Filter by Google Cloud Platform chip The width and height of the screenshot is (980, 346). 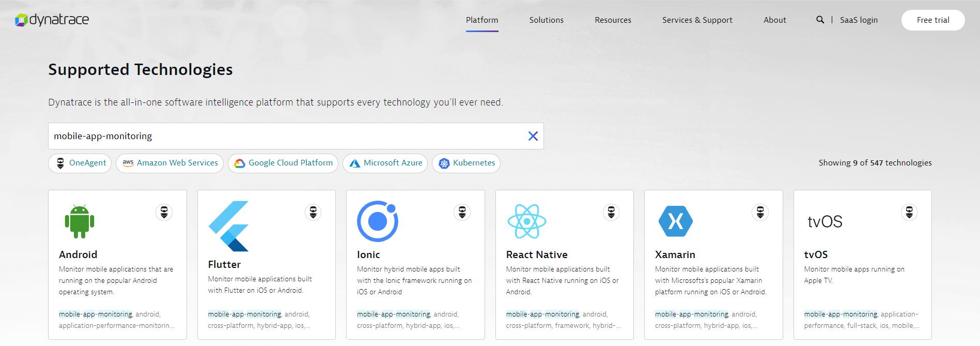click(283, 163)
